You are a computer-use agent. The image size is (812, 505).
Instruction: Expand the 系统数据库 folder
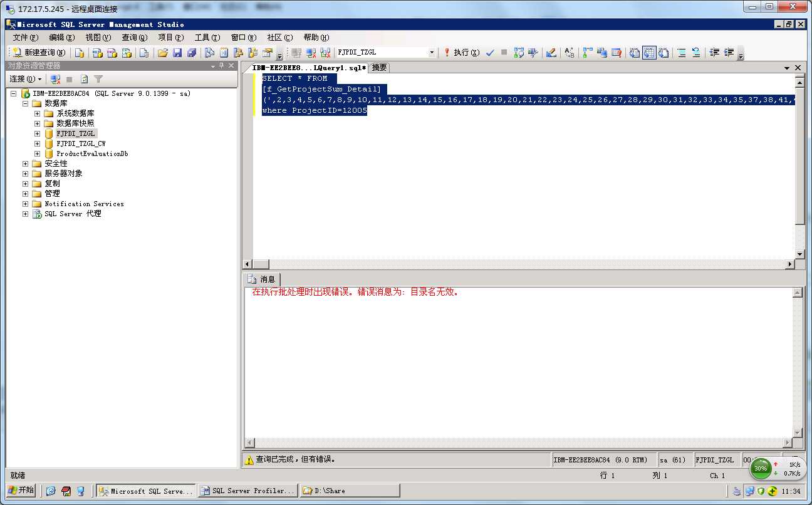pos(38,113)
